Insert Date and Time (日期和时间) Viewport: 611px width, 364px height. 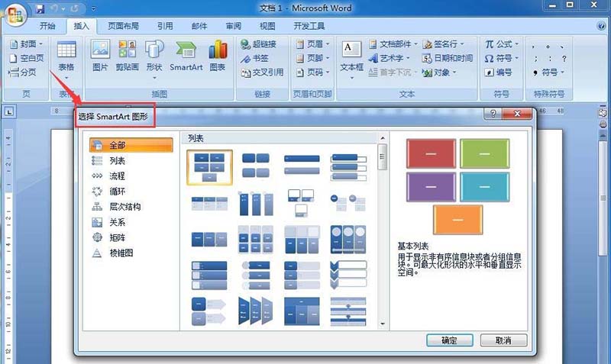coord(448,58)
